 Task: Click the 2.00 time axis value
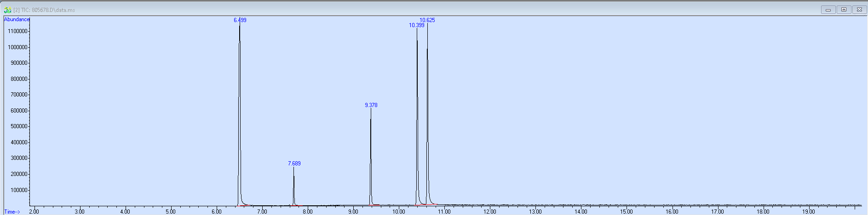(x=34, y=212)
